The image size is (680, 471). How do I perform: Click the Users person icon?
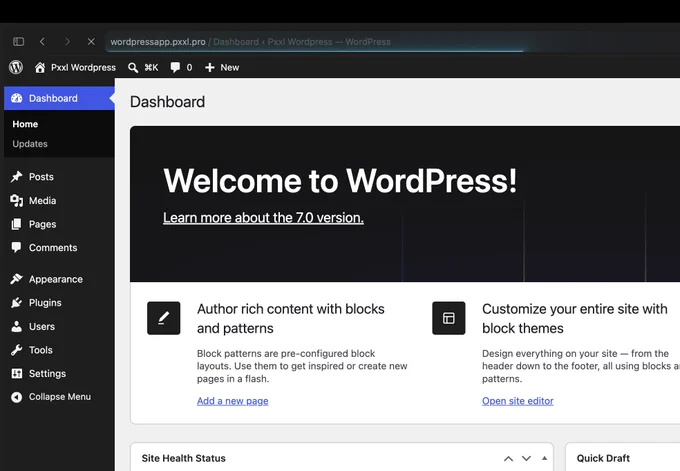click(x=16, y=326)
